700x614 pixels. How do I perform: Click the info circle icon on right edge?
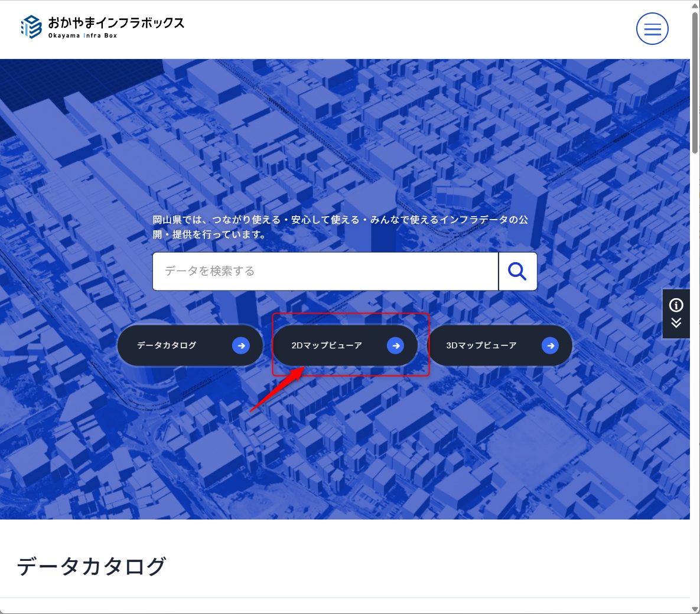(676, 305)
